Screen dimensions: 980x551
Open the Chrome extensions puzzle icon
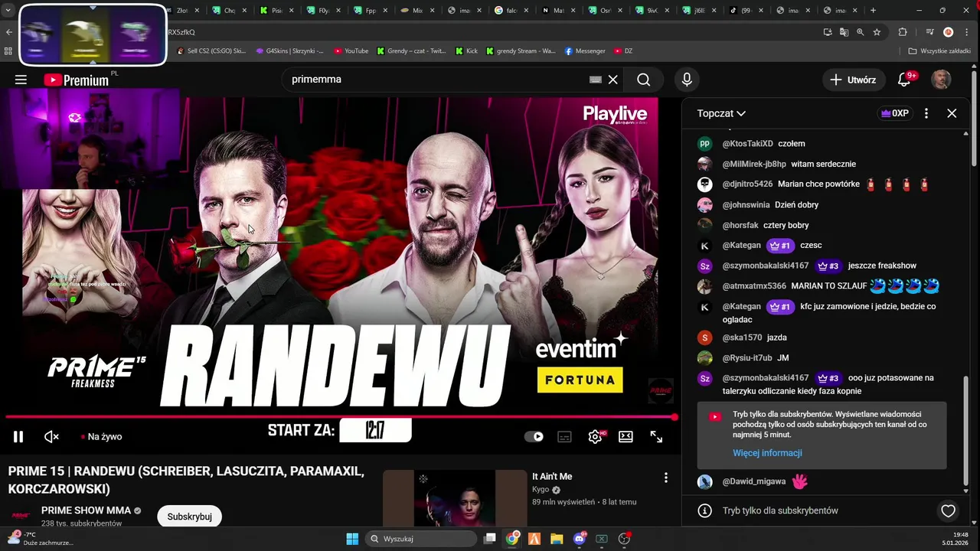(x=903, y=32)
